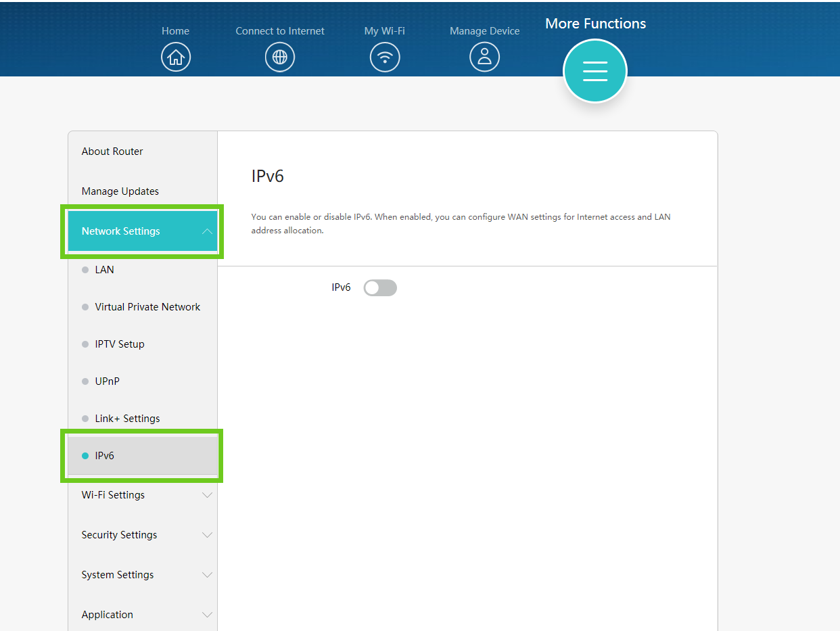Image resolution: width=840 pixels, height=631 pixels.
Task: Click the teal bullet beside IPv6
Action: click(85, 456)
